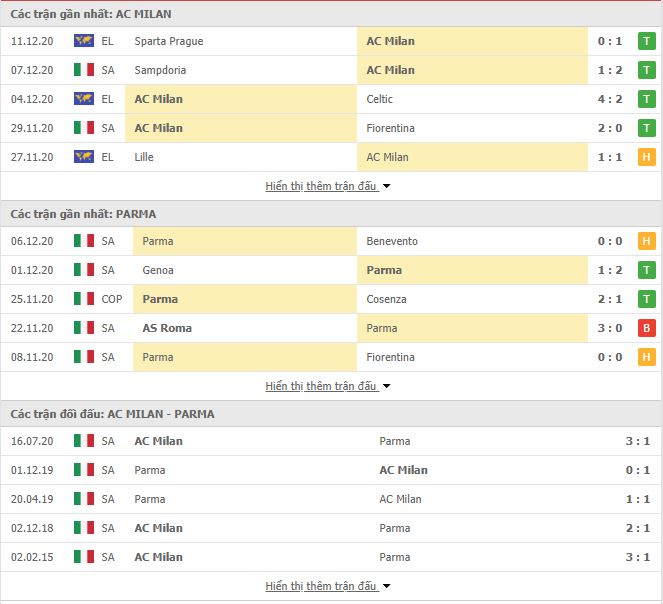Click the orange H badge for Parma–Benevento match
The image size is (663, 604).
[647, 241]
